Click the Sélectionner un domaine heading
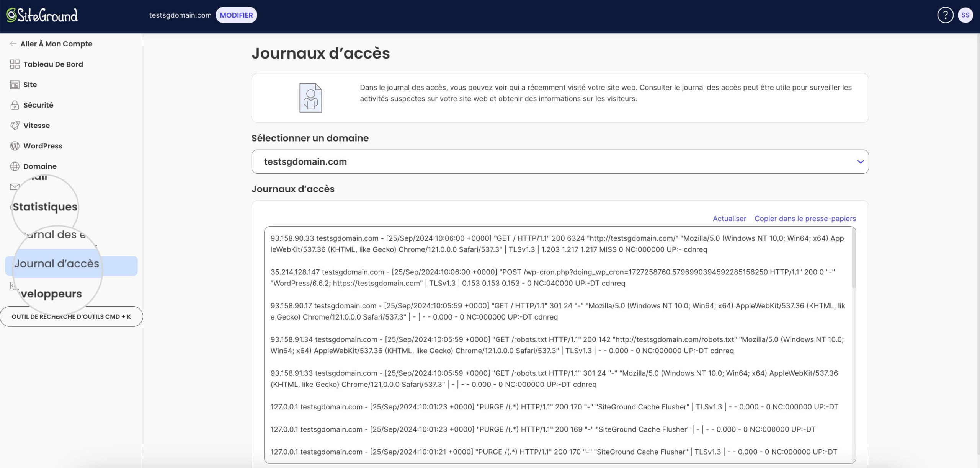 tap(310, 138)
